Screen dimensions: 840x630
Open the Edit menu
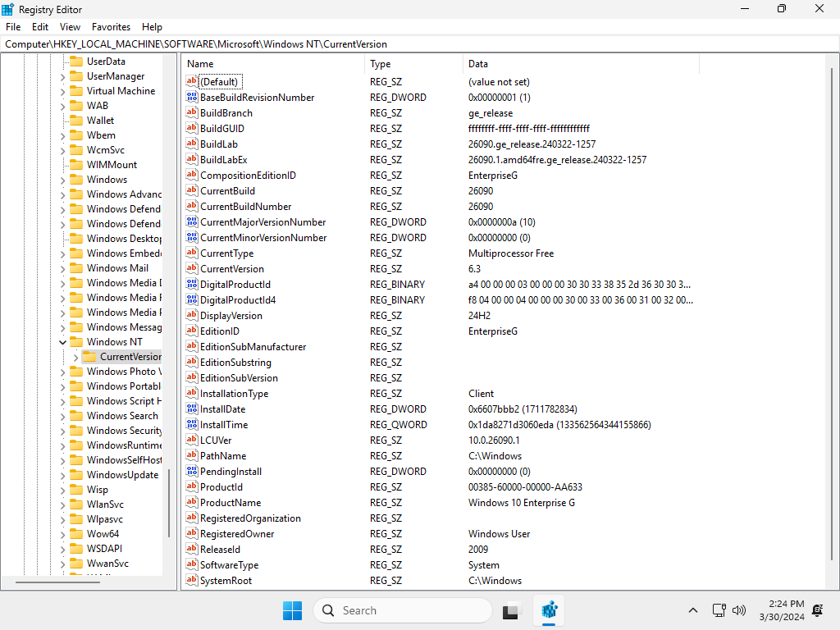click(x=40, y=27)
